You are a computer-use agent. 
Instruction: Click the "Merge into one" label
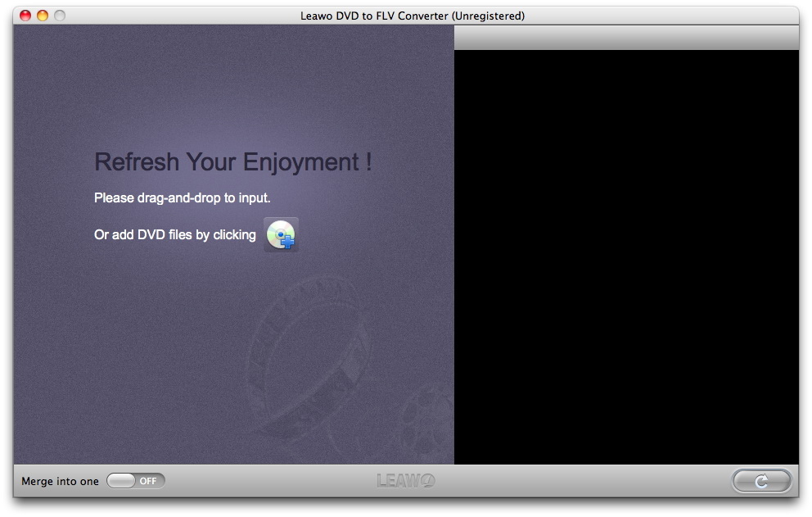[x=60, y=482]
